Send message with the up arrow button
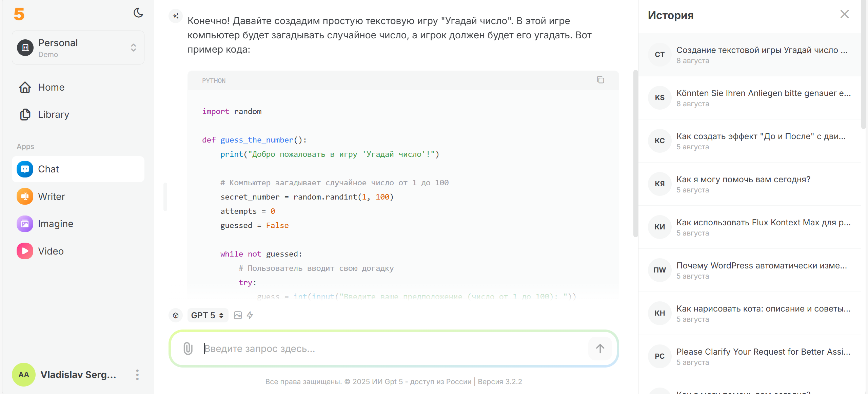The image size is (868, 394). coord(600,349)
